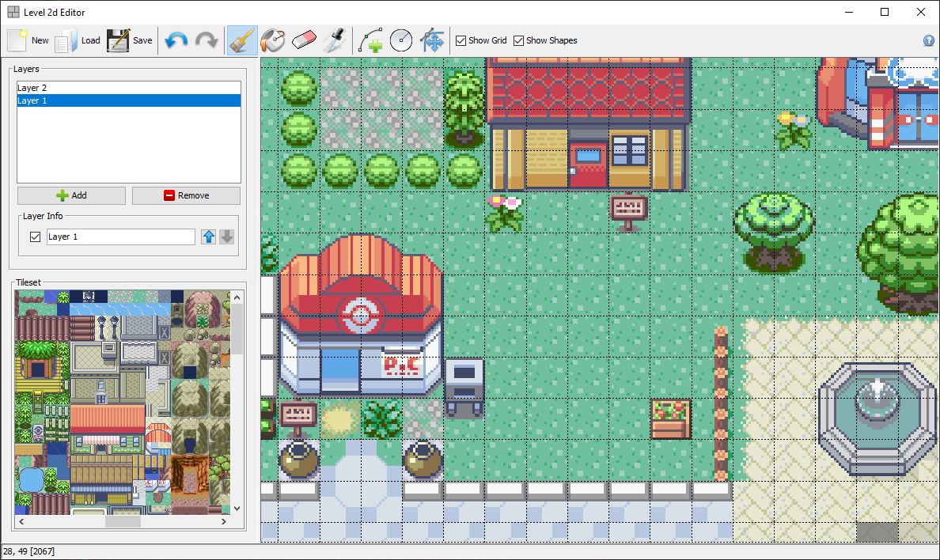Pick the orange roof tile in tileset
This screenshot has height=560, width=940.
[x=108, y=418]
